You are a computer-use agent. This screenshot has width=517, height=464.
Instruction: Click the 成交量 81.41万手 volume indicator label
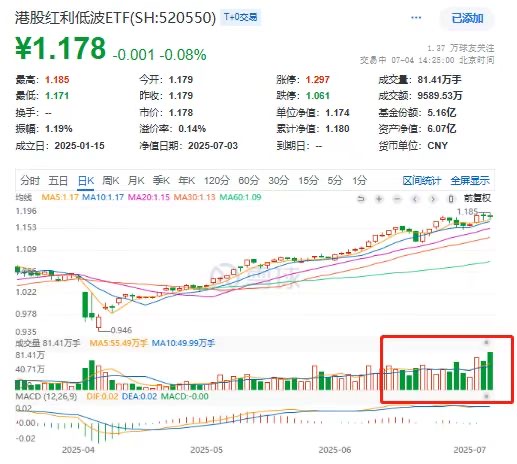[x=48, y=343]
